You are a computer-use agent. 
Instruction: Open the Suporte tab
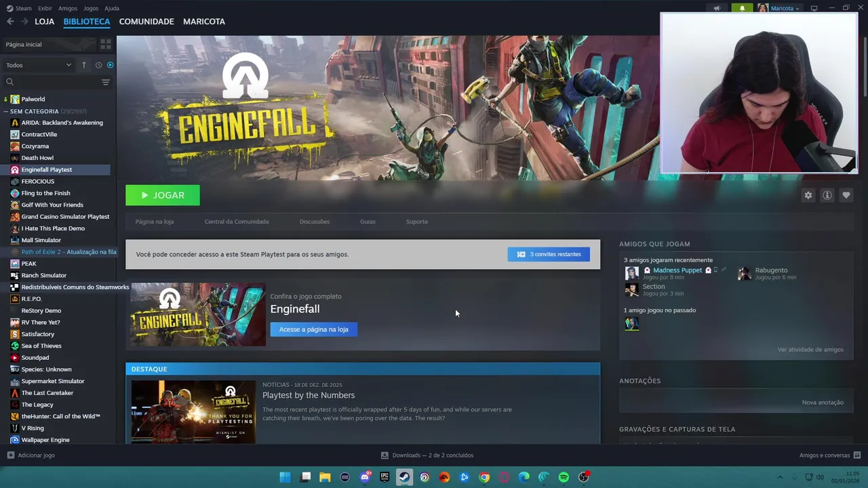[x=417, y=222]
